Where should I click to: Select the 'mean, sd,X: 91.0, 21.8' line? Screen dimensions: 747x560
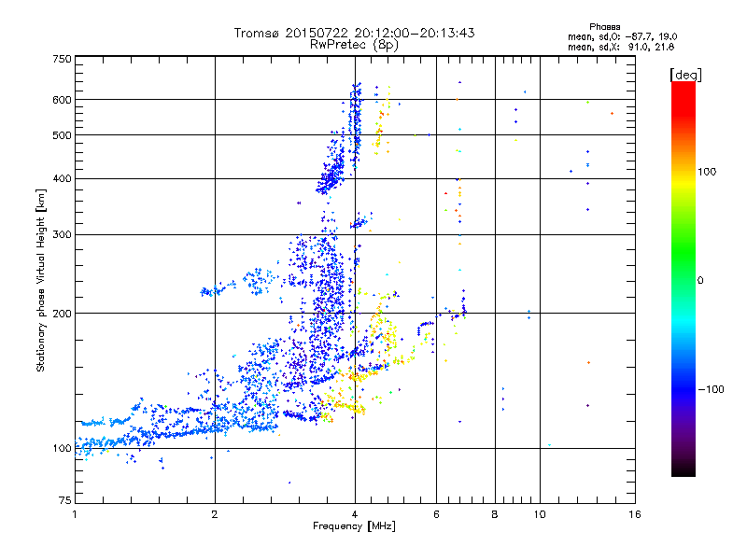tap(621, 47)
